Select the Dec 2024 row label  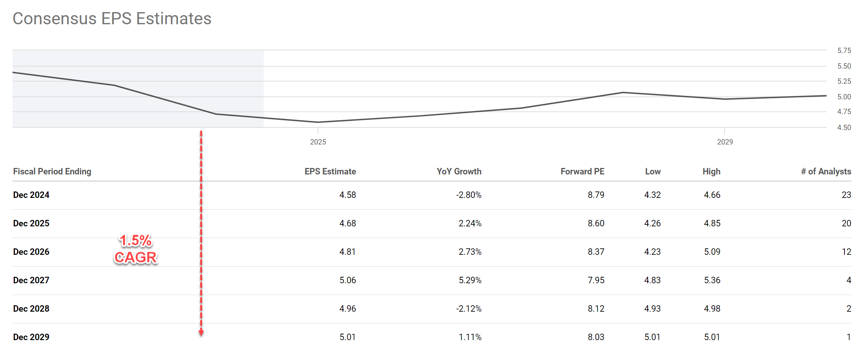click(x=31, y=195)
